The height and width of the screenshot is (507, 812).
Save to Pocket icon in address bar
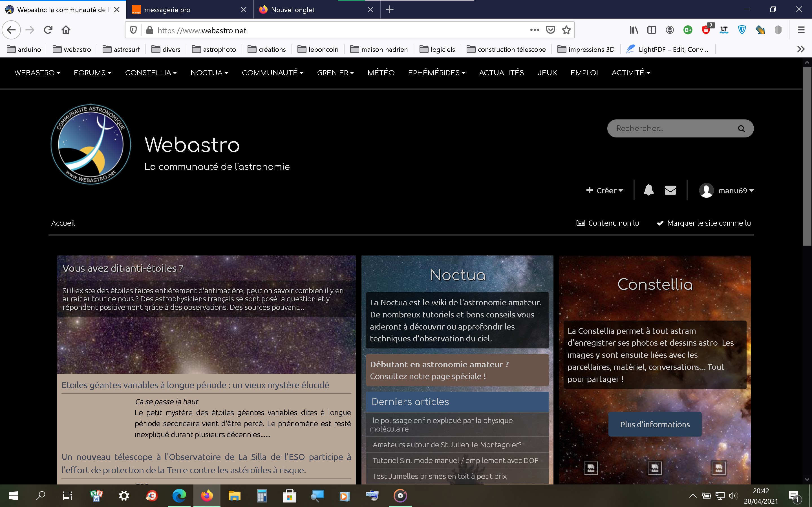pos(550,30)
